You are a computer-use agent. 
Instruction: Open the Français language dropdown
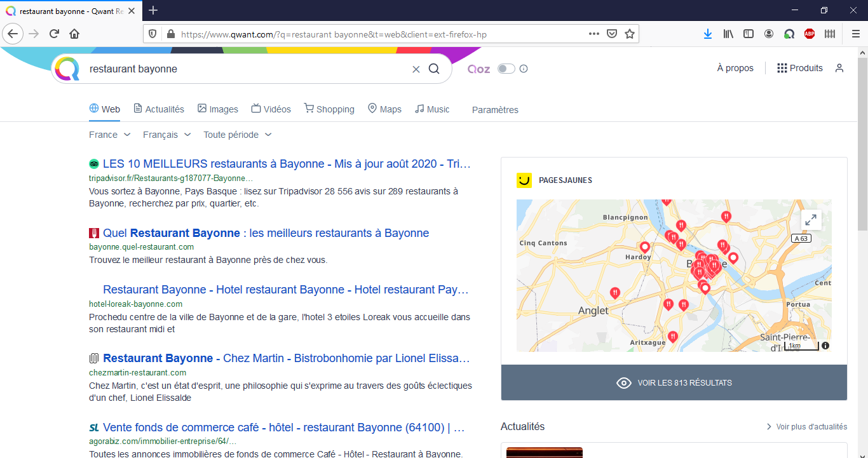tap(166, 135)
